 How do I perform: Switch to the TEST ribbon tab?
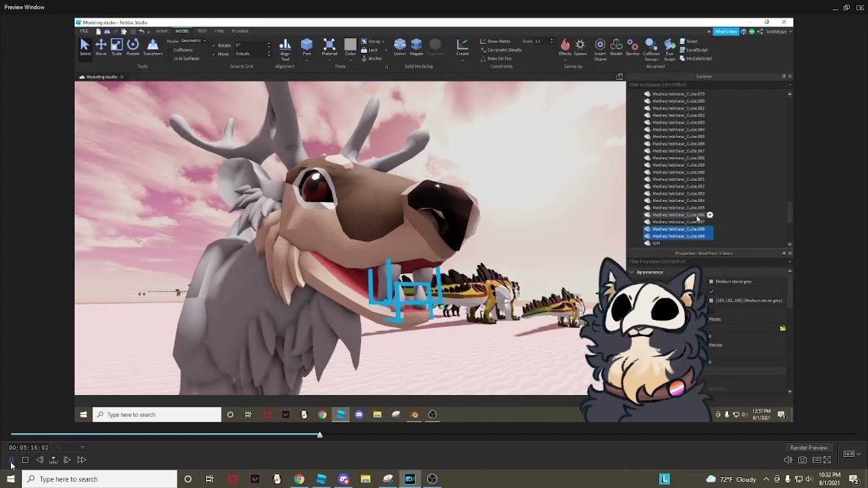pyautogui.click(x=202, y=31)
